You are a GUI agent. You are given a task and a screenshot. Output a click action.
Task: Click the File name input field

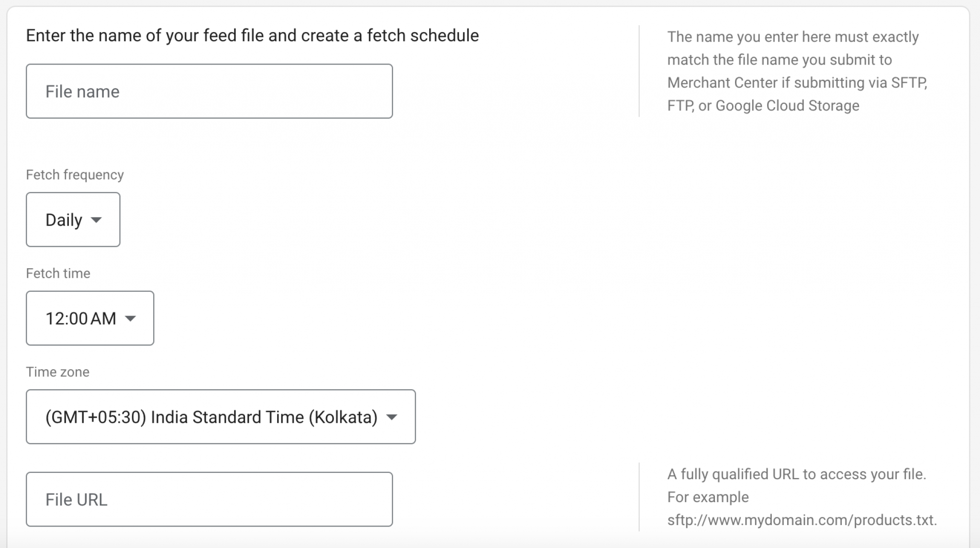click(x=209, y=91)
